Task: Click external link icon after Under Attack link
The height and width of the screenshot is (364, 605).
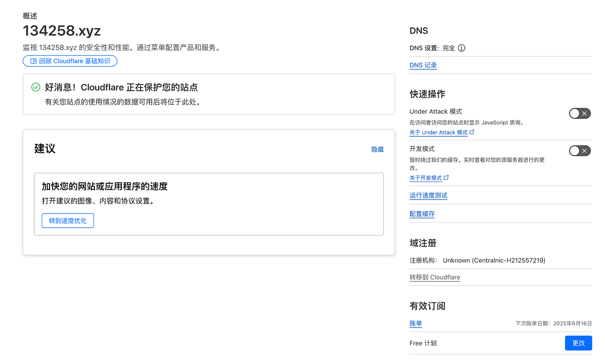Action: click(472, 132)
